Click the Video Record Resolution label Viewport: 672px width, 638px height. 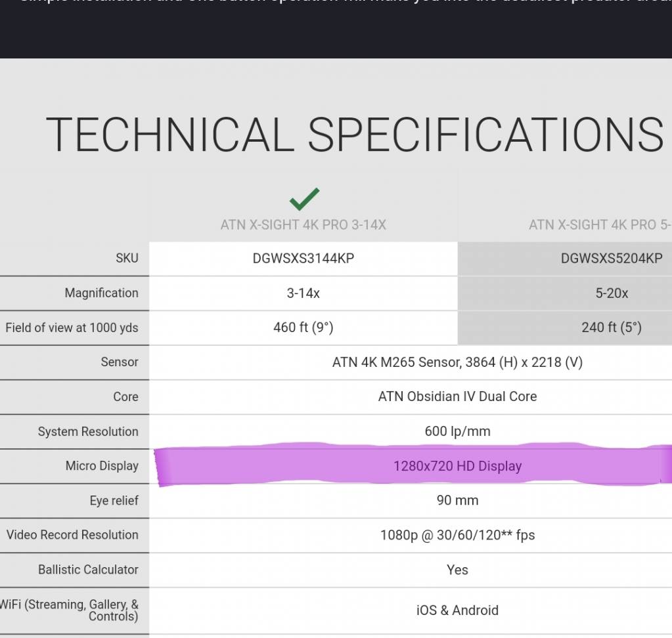[x=72, y=535]
